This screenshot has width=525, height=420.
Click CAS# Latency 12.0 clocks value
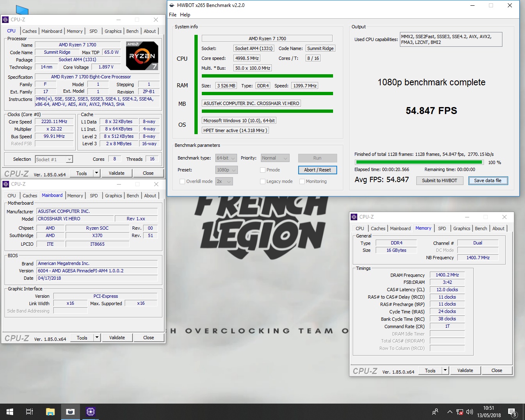click(x=447, y=290)
